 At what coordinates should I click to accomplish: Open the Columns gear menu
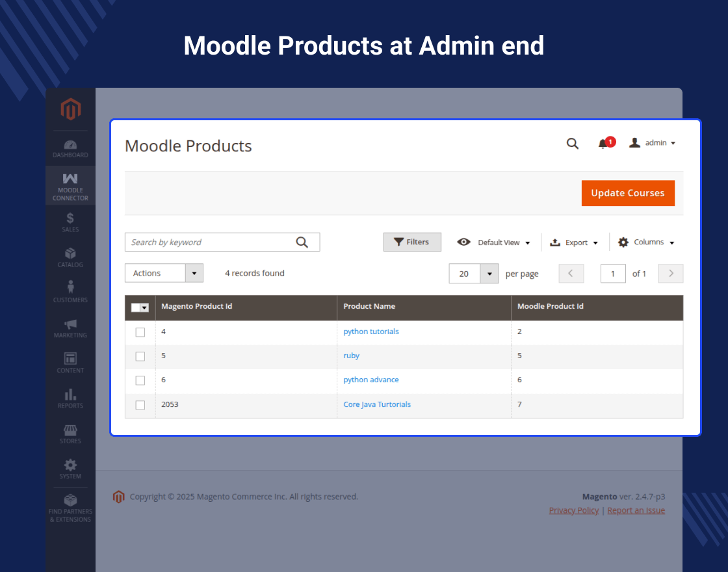646,242
